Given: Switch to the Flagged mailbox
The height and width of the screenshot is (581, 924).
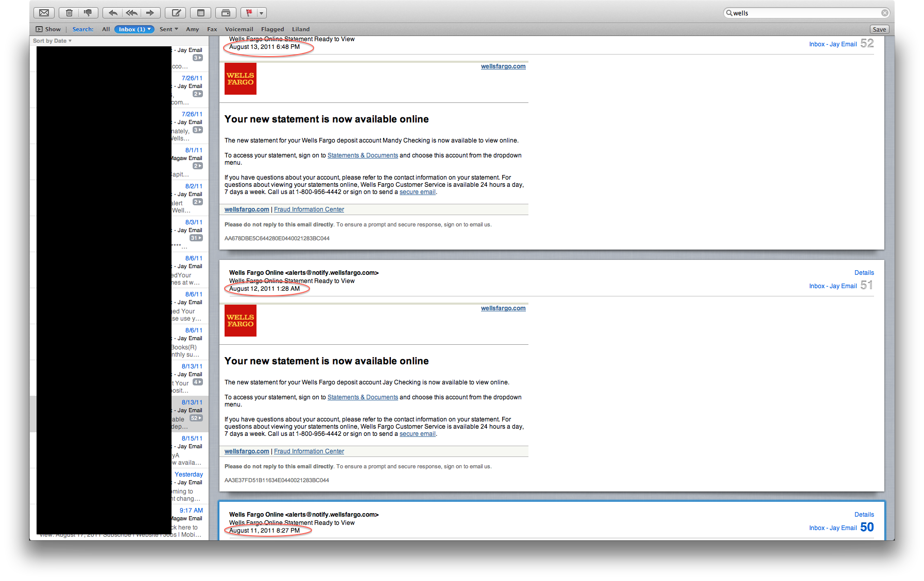Looking at the screenshot, I should (x=272, y=29).
